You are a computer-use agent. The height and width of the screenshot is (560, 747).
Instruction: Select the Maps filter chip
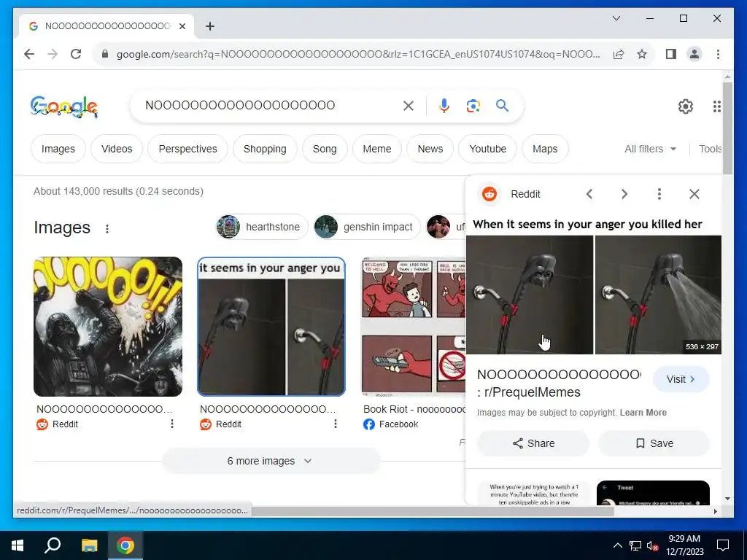[x=545, y=149]
